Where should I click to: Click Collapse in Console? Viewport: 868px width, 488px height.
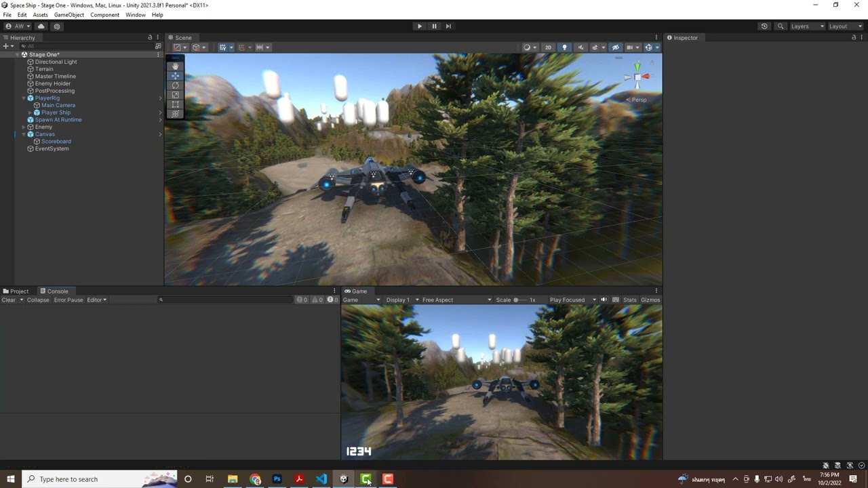click(x=38, y=300)
